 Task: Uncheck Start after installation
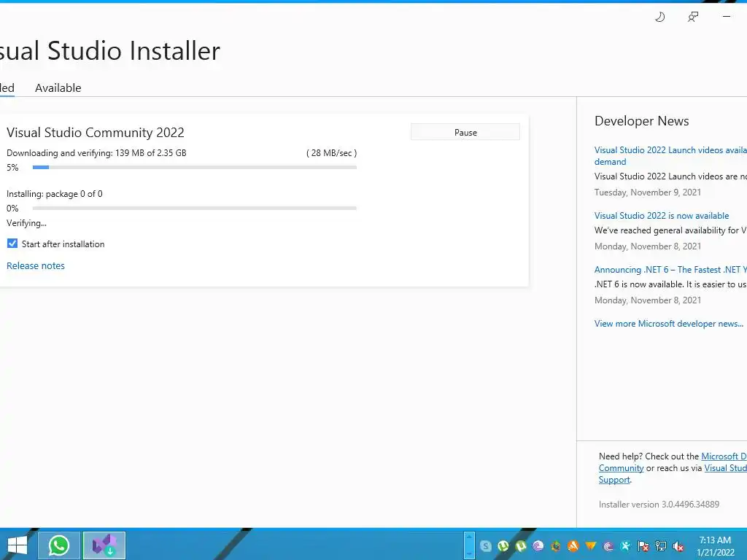tap(12, 244)
